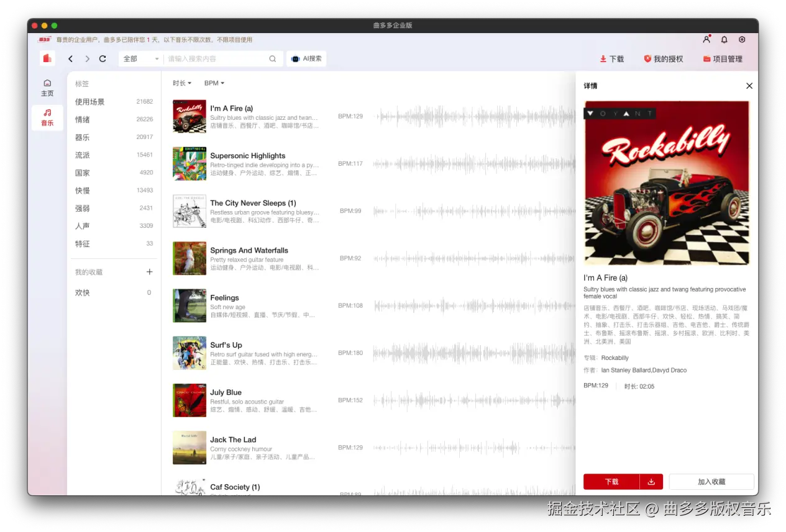786x532 pixels.
Task: Select the July Blue track title
Action: [x=226, y=392]
